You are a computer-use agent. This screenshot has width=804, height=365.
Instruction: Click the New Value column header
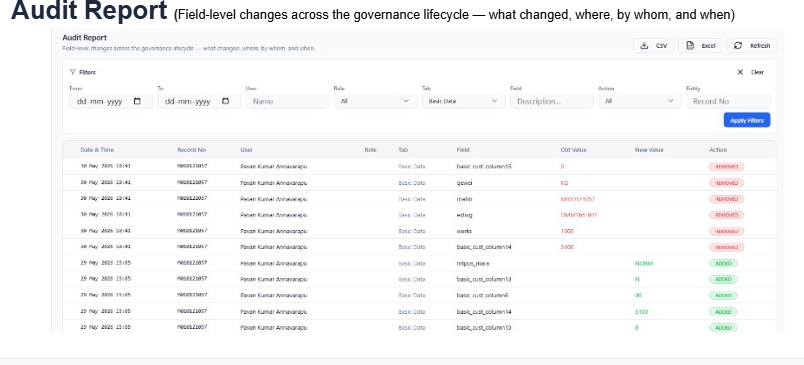click(649, 150)
